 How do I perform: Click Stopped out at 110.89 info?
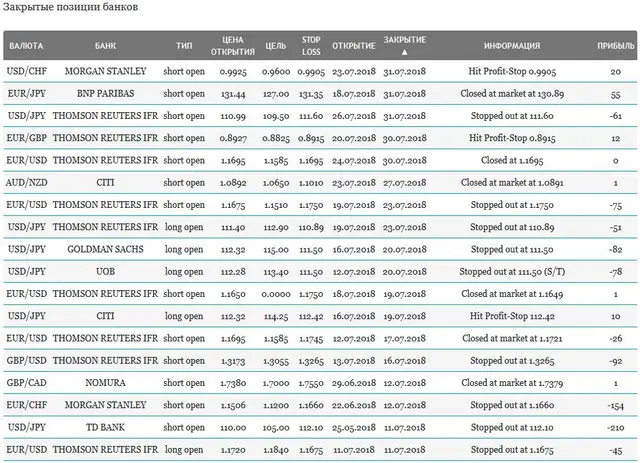point(512,227)
